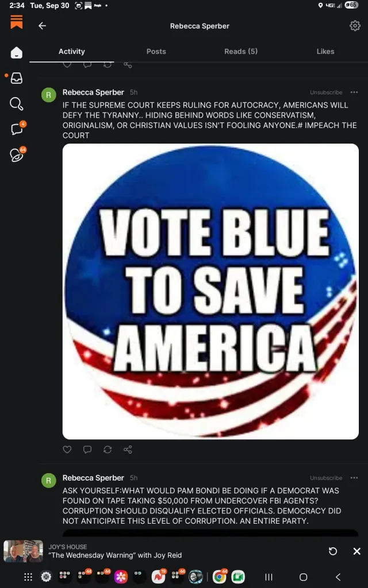Viewport: 368px width, 588px height.
Task: Share the Vote Blue post
Action: [x=128, y=449]
